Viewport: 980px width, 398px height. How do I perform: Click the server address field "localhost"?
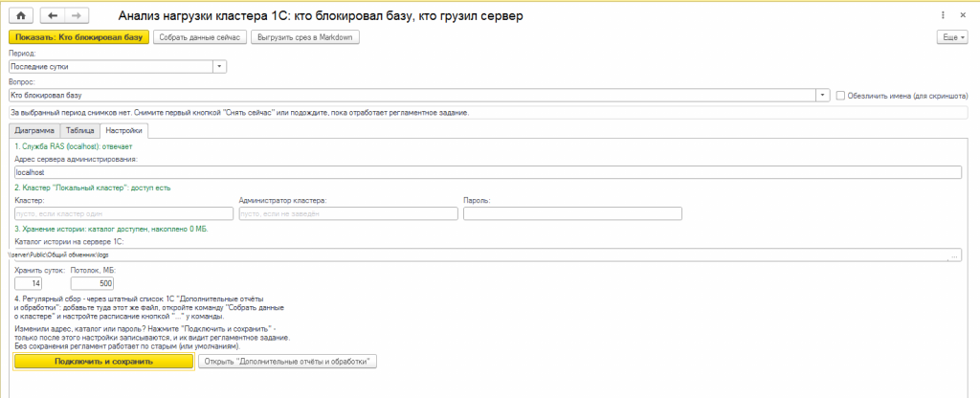487,172
